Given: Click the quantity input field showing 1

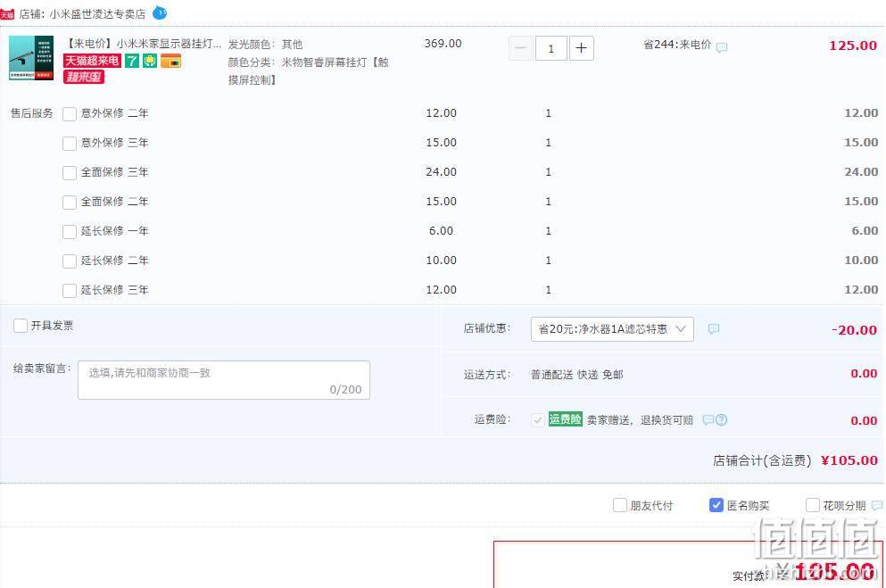Looking at the screenshot, I should coord(551,48).
